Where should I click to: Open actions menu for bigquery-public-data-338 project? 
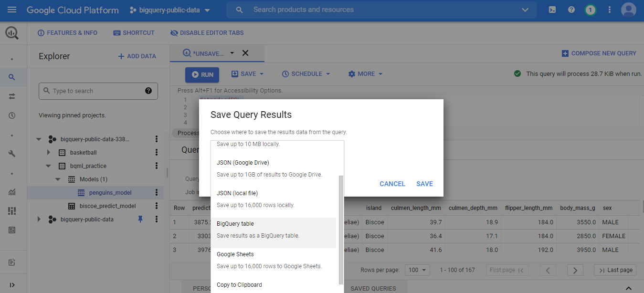[x=157, y=139]
